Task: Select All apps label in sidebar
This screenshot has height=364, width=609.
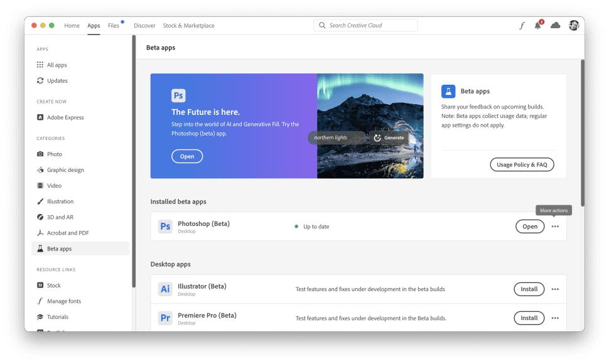Action: point(57,65)
